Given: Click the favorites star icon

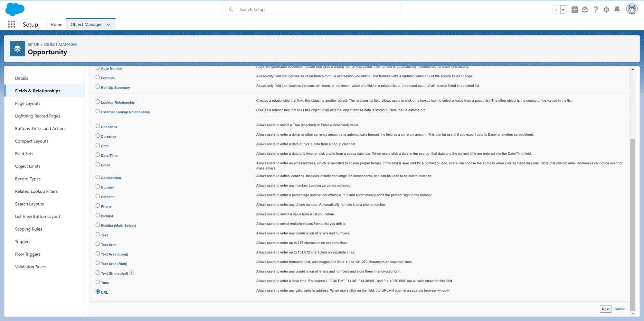Looking at the screenshot, I should (x=556, y=10).
